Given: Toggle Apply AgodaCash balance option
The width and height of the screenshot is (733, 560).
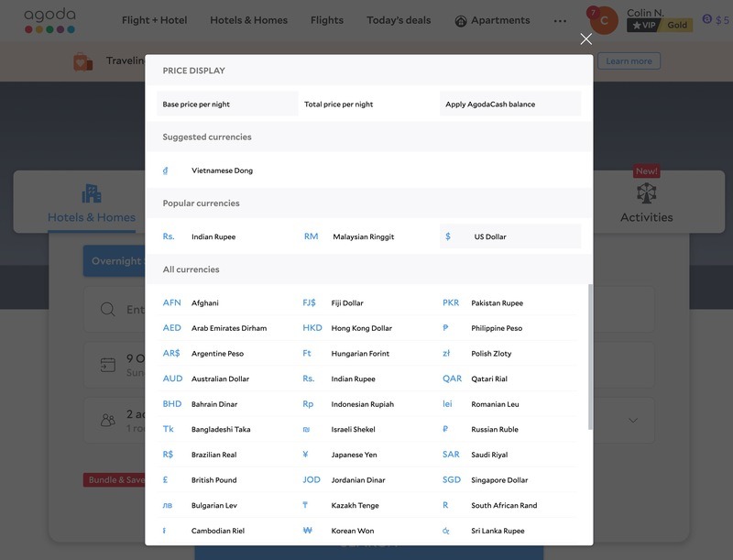Looking at the screenshot, I should click(509, 104).
